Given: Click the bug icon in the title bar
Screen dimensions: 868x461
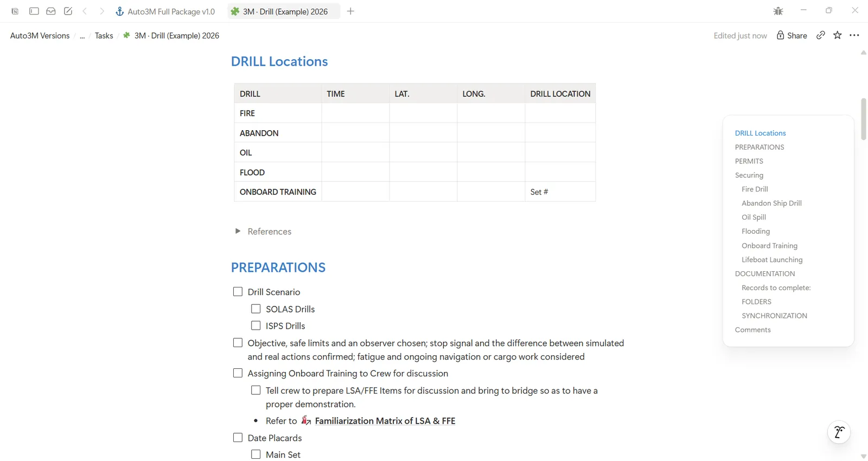Looking at the screenshot, I should [778, 11].
